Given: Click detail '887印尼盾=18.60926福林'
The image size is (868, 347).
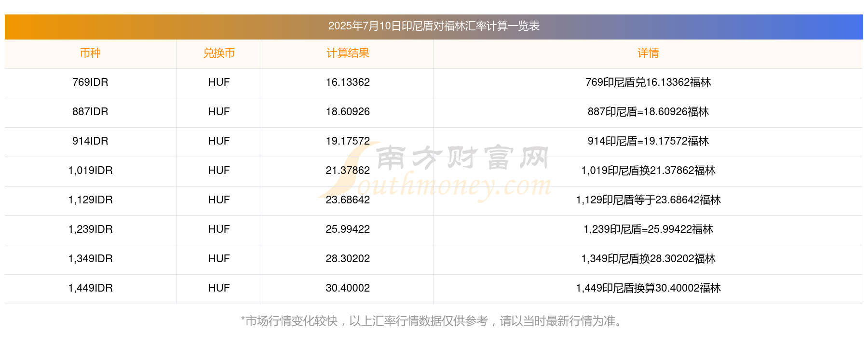Looking at the screenshot, I should (648, 112).
